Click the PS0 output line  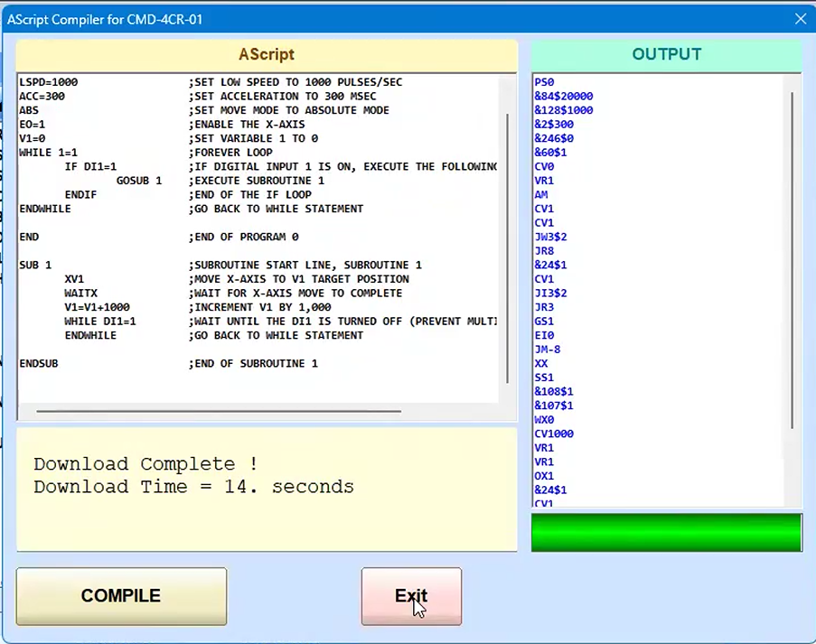(544, 82)
